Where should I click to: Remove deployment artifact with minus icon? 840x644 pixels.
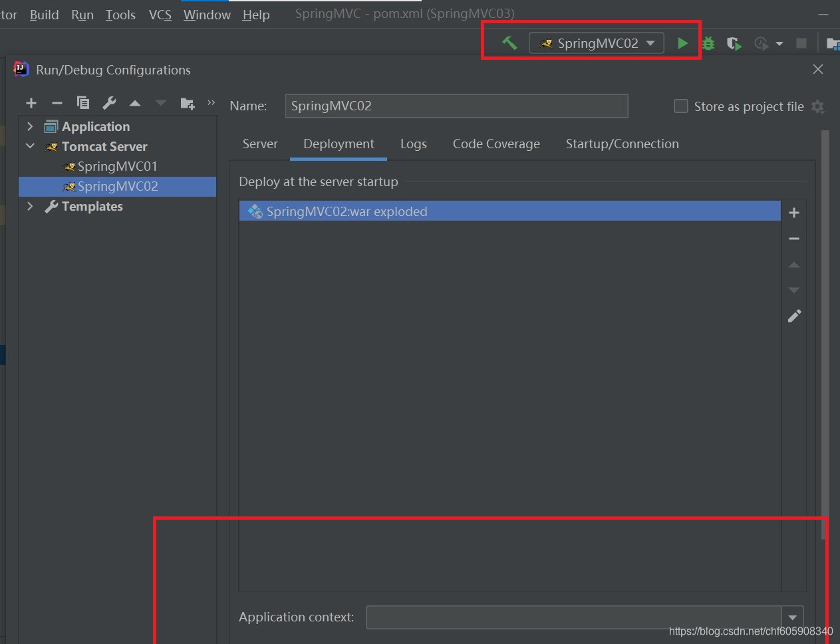pyautogui.click(x=794, y=239)
